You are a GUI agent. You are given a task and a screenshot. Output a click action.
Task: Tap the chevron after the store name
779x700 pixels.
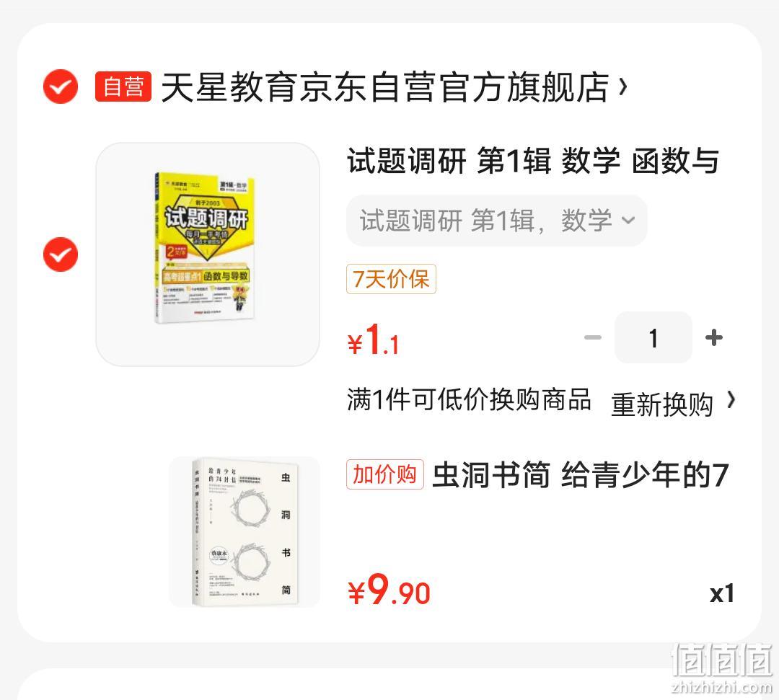tap(623, 87)
